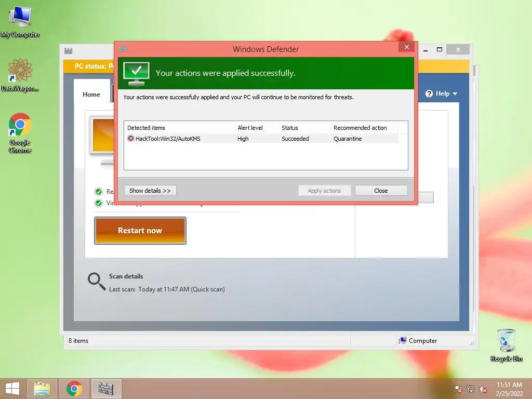
Task: Open My Computer desktop icon
Action: click(x=20, y=21)
